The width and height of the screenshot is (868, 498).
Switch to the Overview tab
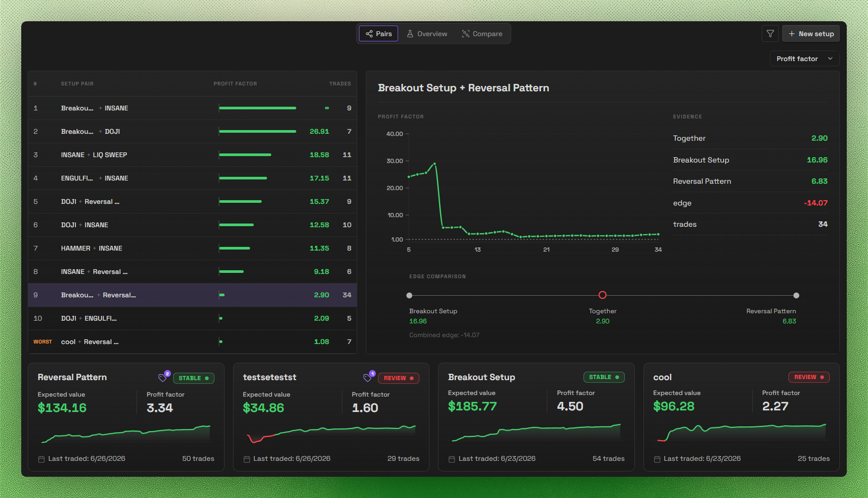tap(427, 33)
